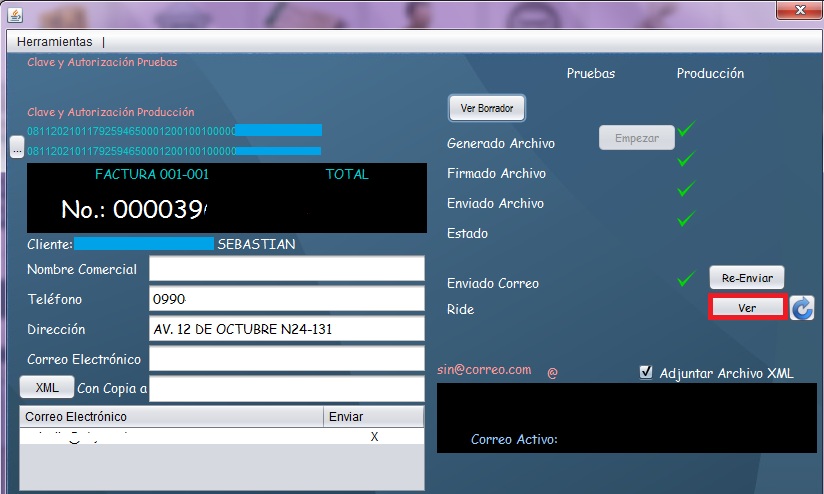The height and width of the screenshot is (494, 824).
Task: Click Re-Enviar to resend the email
Action: pyautogui.click(x=747, y=277)
